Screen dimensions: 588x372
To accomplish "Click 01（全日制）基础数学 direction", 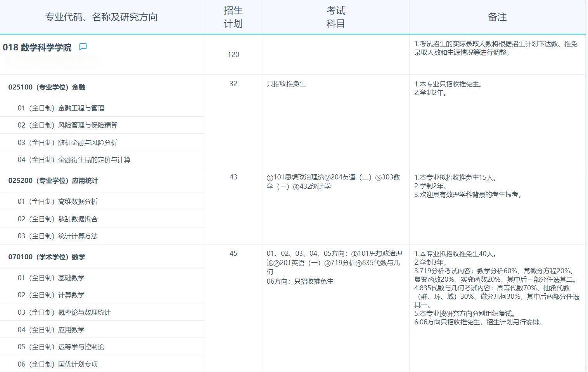I will pyautogui.click(x=55, y=277).
